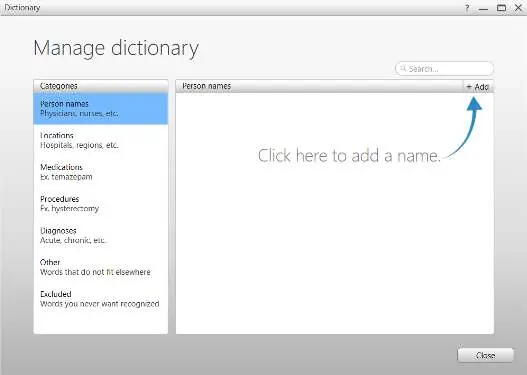
Task: Open help via the question mark icon
Action: point(467,8)
